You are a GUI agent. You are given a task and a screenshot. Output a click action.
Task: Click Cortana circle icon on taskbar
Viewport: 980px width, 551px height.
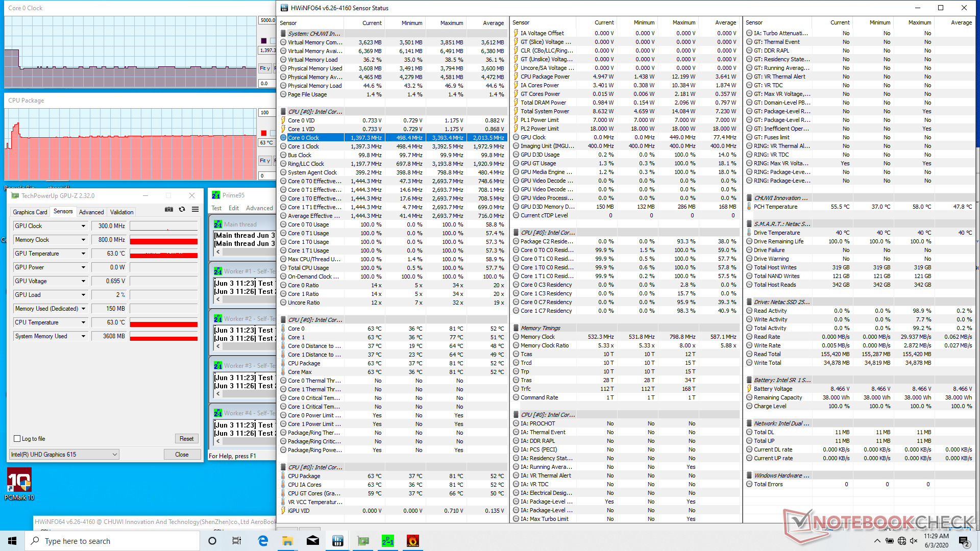[x=212, y=541]
